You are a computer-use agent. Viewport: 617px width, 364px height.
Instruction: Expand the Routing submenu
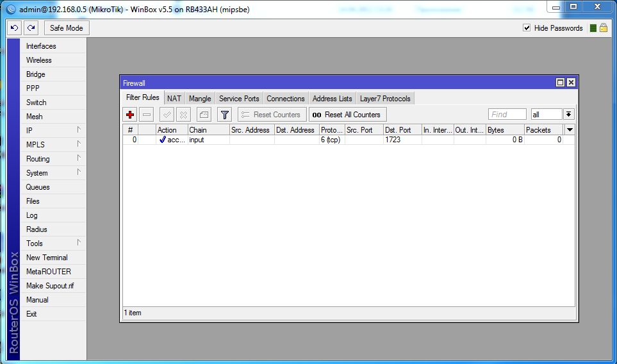54,159
